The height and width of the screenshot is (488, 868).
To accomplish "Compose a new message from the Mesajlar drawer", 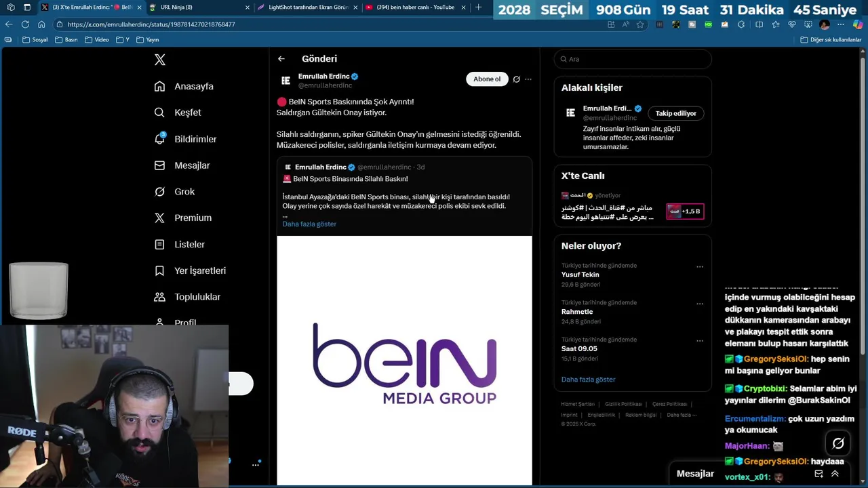I will point(818,474).
